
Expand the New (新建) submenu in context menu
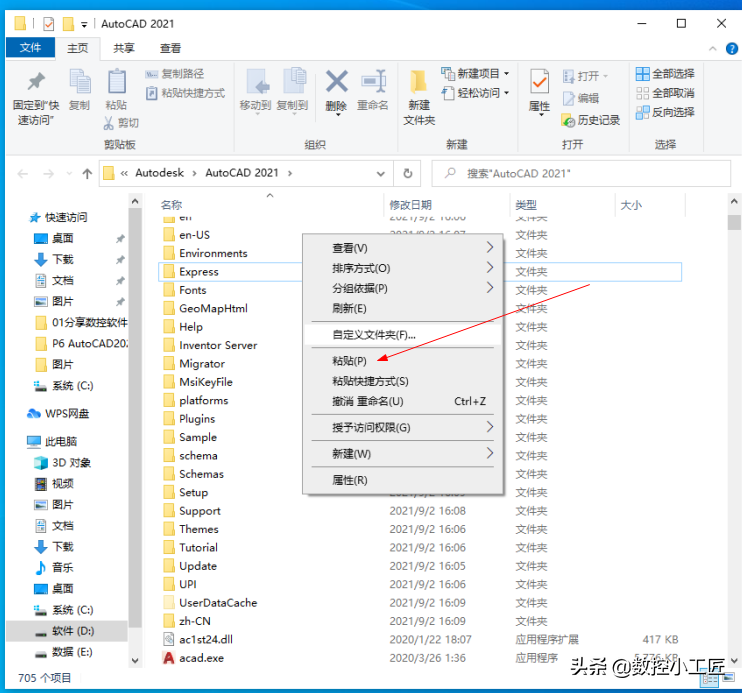[x=490, y=453]
